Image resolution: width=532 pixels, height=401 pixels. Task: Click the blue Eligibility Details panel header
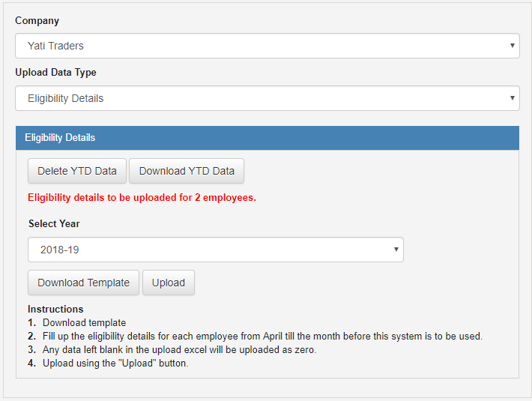click(267, 138)
